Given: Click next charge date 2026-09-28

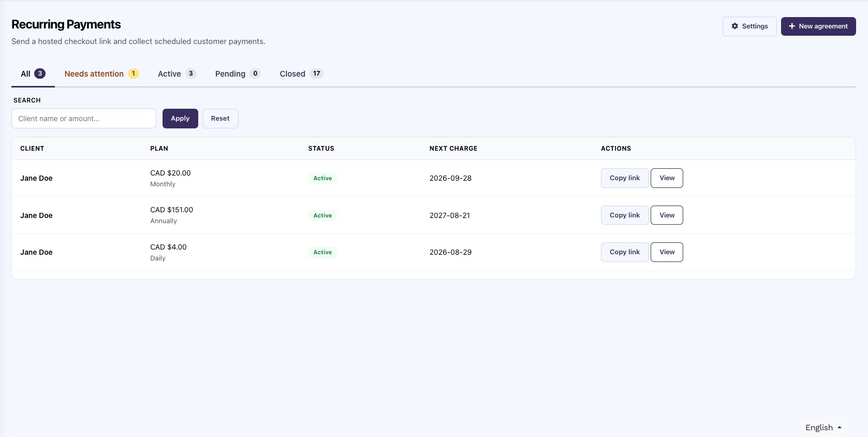Looking at the screenshot, I should click(x=450, y=178).
